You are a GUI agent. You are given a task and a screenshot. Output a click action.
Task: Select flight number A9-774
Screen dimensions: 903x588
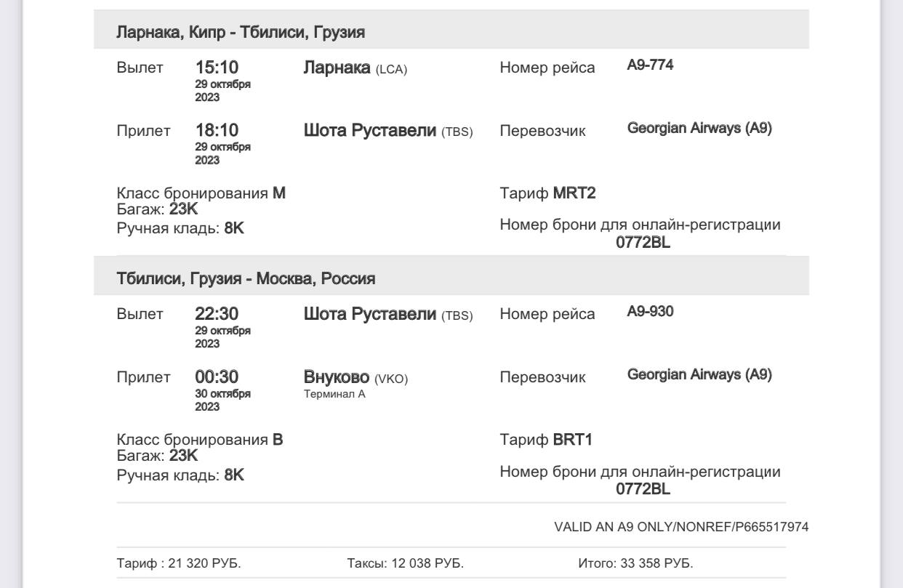coord(650,66)
